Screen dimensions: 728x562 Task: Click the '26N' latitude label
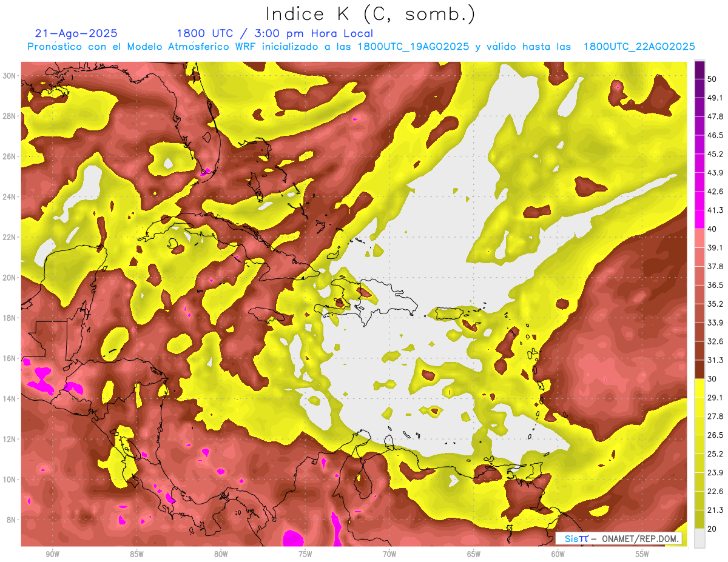(9, 156)
